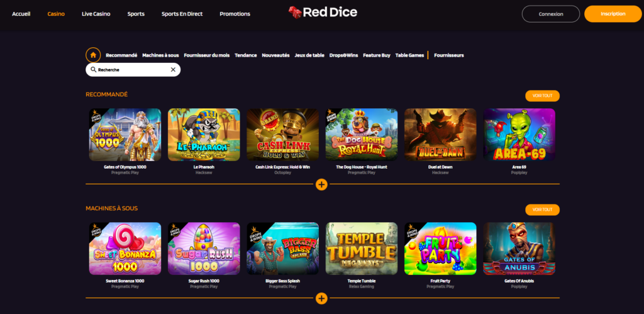Open Gates of Olympus 1000 game thumbnail

pyautogui.click(x=125, y=135)
